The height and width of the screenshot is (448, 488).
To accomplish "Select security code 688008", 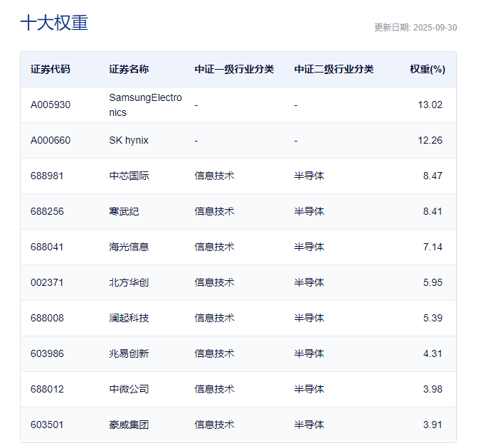I will (47, 318).
